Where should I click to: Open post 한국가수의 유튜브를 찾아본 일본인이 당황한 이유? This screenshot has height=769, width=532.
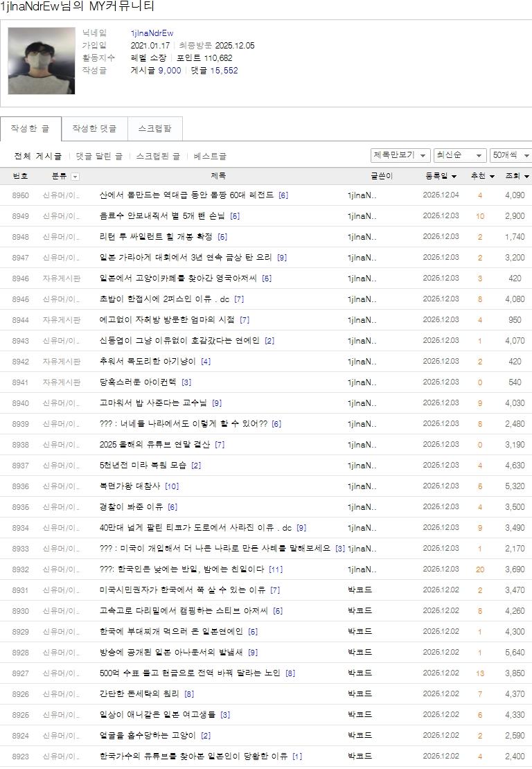[x=193, y=757]
